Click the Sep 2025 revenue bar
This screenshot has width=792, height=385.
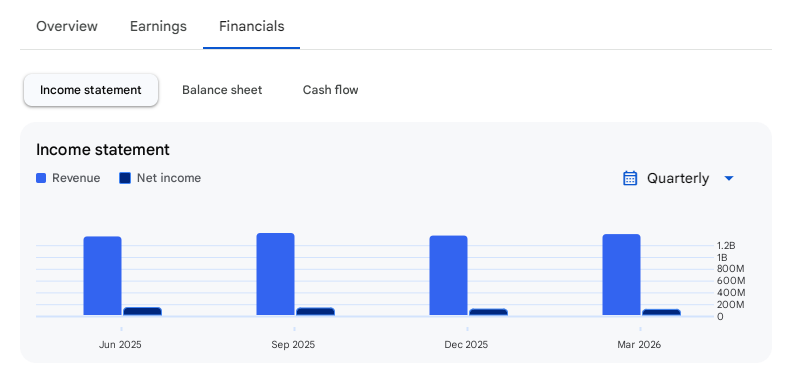point(275,274)
